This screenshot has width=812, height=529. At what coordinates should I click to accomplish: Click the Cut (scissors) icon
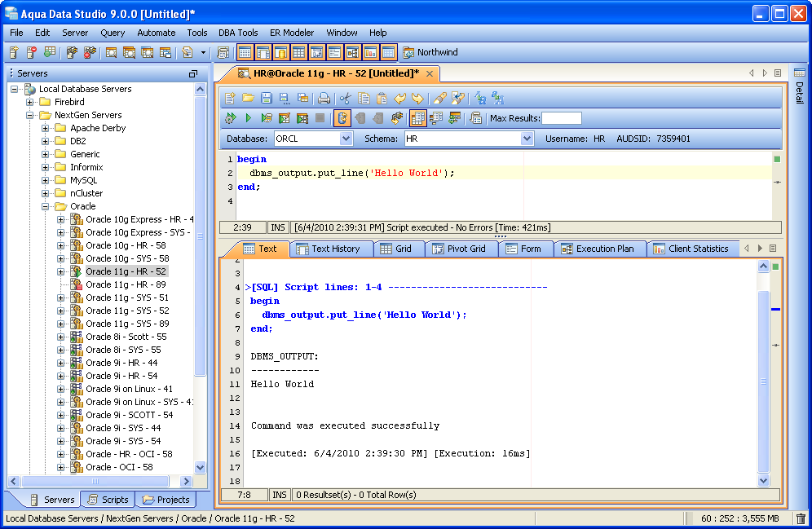pyautogui.click(x=345, y=98)
